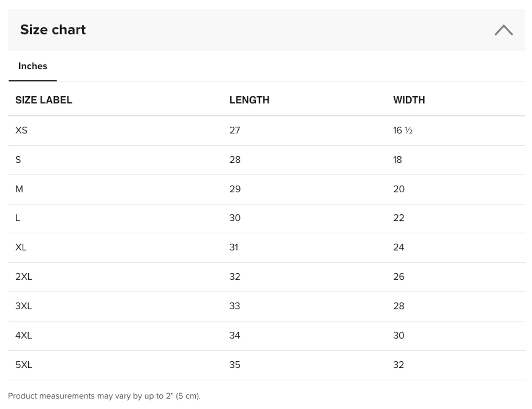532x409 pixels.
Task: Select the L size row label
Action: [x=18, y=218]
